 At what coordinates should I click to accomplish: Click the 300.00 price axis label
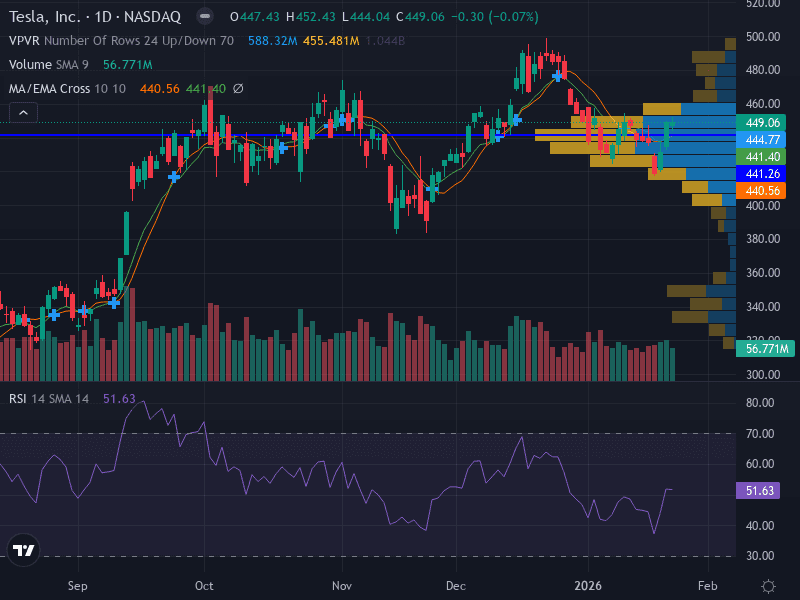[x=763, y=375]
